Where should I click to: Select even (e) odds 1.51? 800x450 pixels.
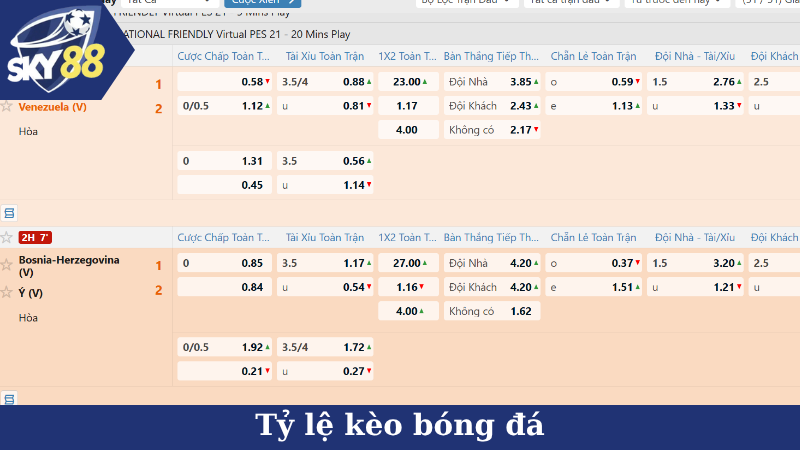pos(593,287)
